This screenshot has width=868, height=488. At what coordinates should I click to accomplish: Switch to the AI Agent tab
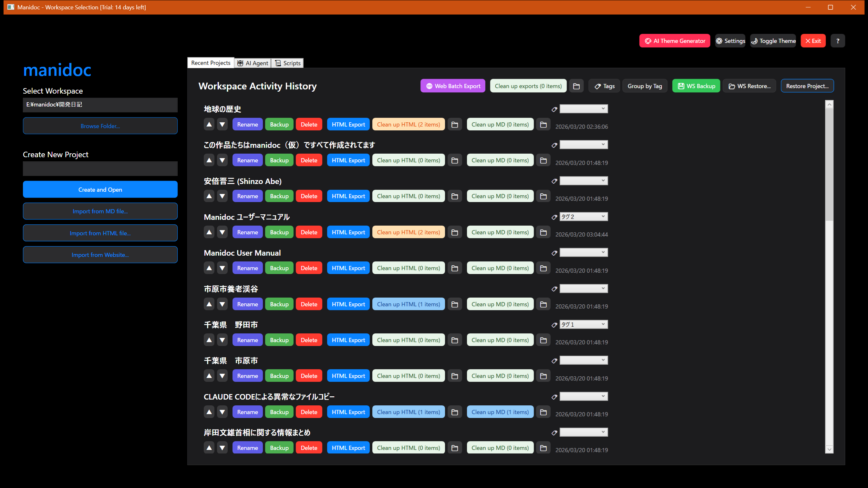[x=253, y=63]
